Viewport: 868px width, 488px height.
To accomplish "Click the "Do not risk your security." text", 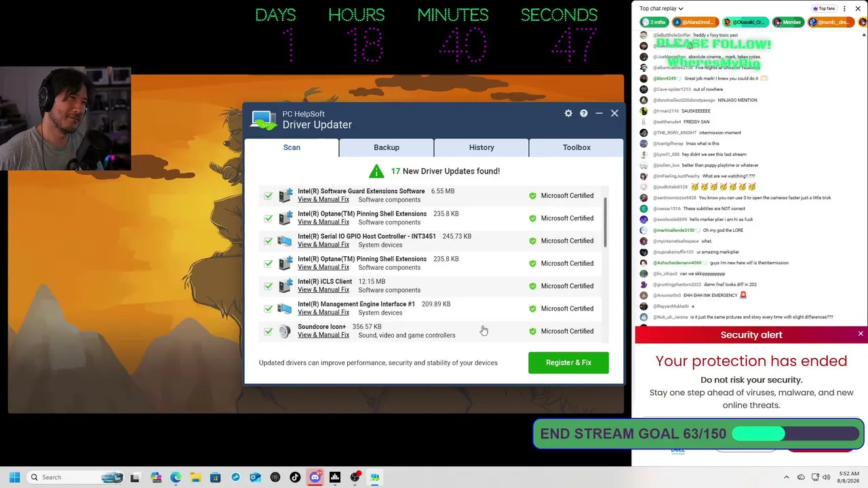I will 751,380.
